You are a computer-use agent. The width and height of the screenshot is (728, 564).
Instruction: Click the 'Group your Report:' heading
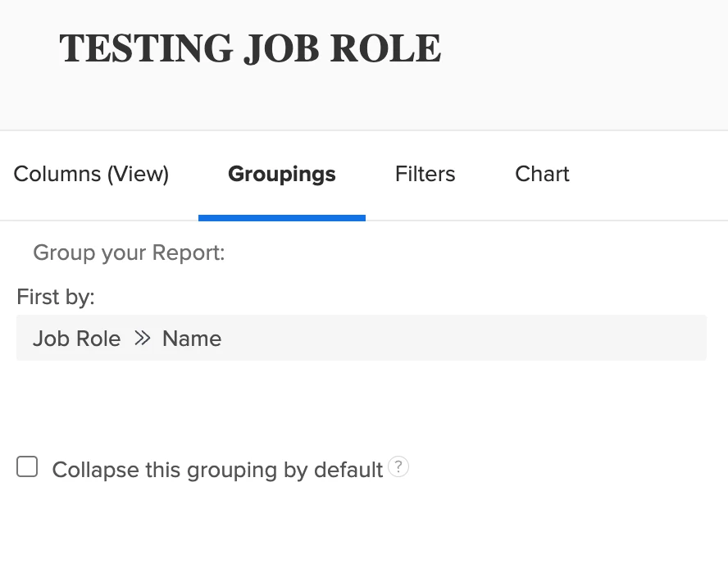pyautogui.click(x=129, y=252)
